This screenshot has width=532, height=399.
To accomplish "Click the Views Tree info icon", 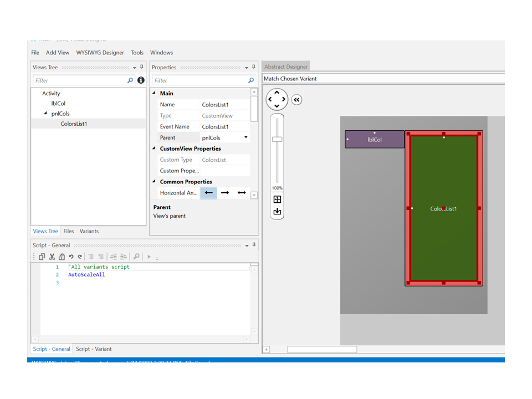I will click(x=141, y=80).
